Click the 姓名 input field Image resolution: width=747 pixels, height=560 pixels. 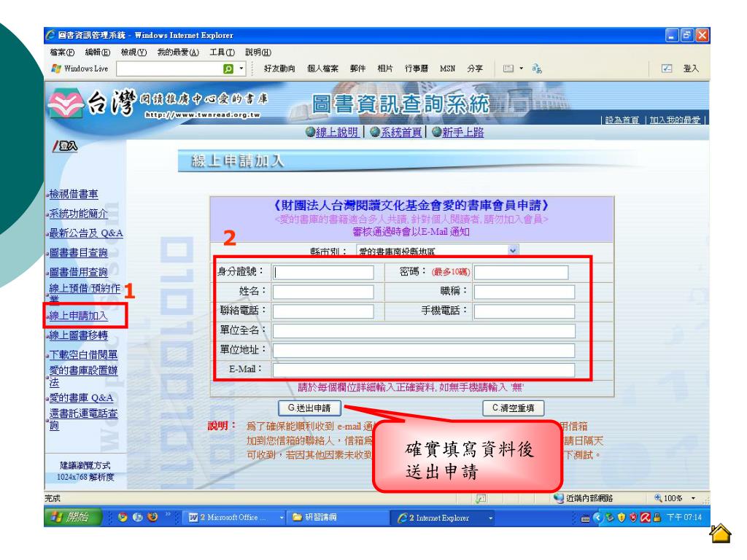click(323, 292)
